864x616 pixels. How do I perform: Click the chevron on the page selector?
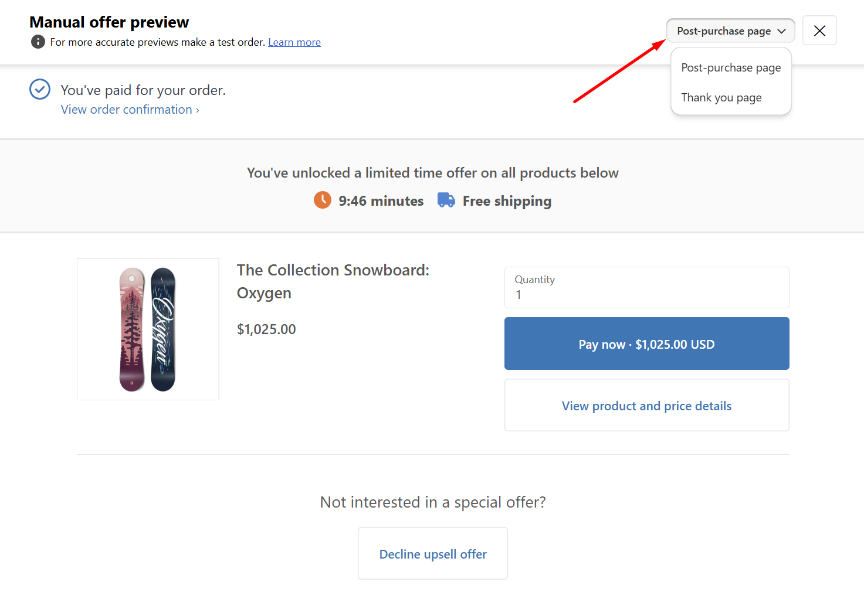pos(781,31)
